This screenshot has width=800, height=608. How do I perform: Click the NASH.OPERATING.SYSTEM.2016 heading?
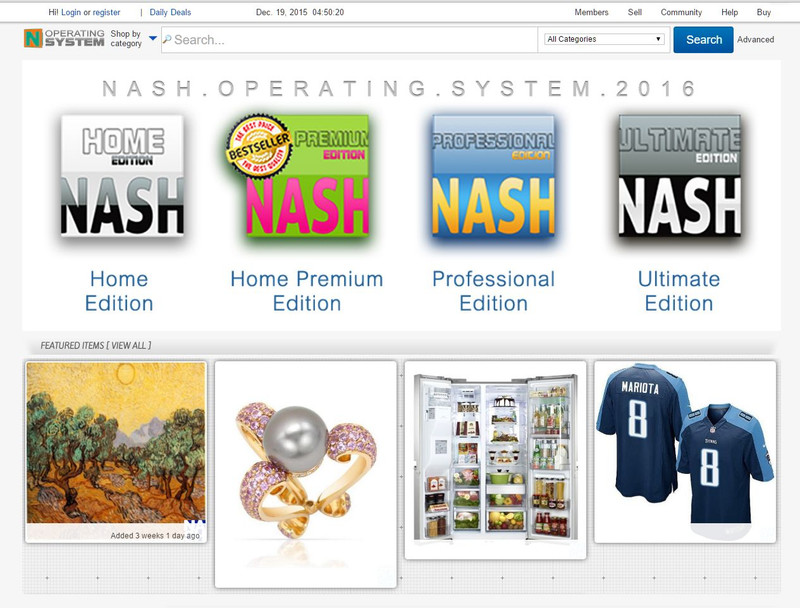(400, 88)
